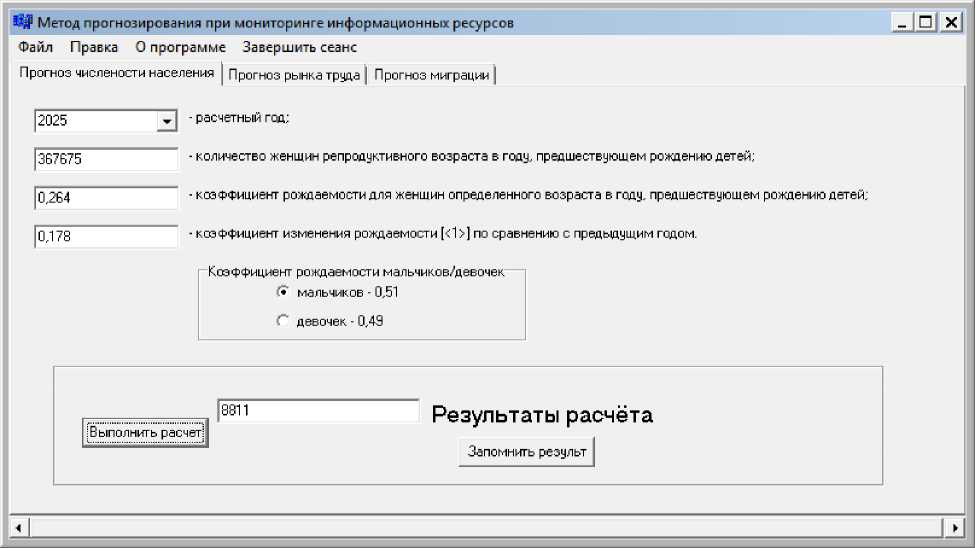Click the horizontal scrollbar left arrow
Viewport: 975px width, 548px height.
[19, 528]
